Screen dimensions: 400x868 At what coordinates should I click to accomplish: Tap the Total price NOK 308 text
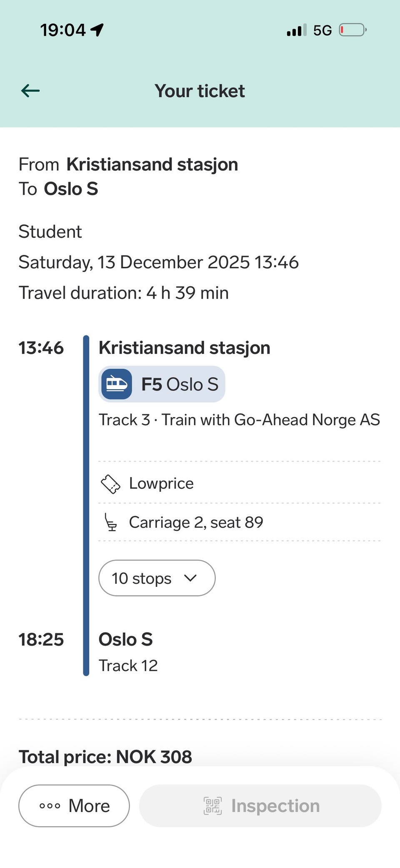pyautogui.click(x=105, y=757)
